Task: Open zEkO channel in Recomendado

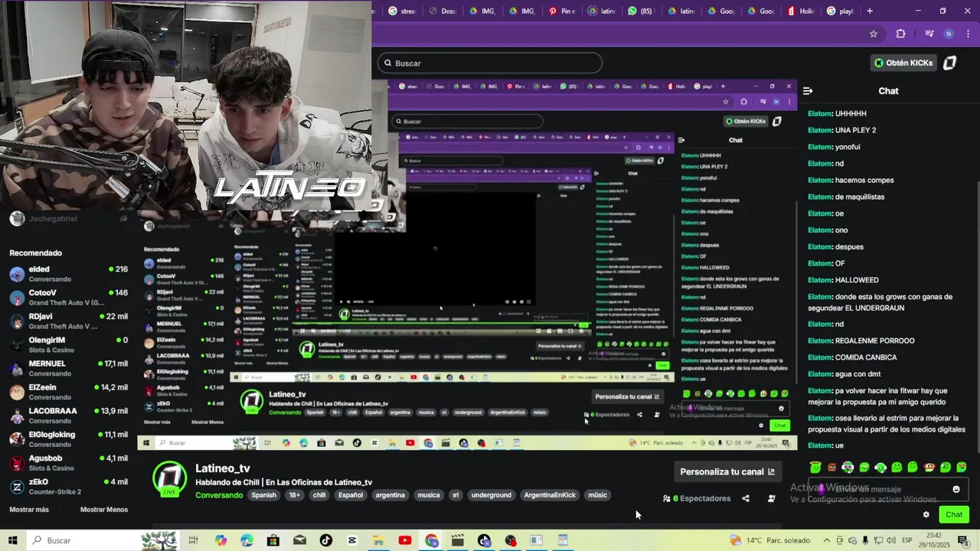Action: 68,487
